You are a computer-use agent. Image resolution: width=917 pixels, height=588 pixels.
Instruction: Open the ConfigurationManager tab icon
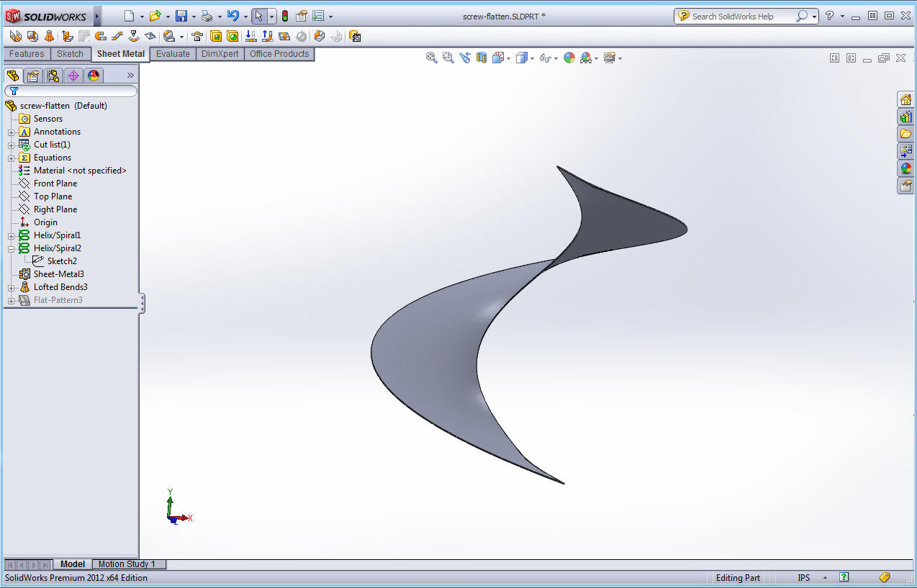53,76
